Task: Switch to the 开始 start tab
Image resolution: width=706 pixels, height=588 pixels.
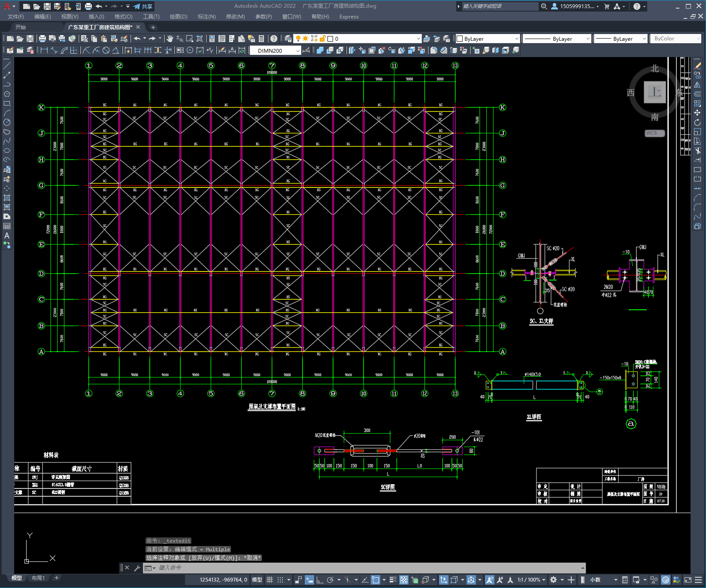Action: [x=21, y=27]
